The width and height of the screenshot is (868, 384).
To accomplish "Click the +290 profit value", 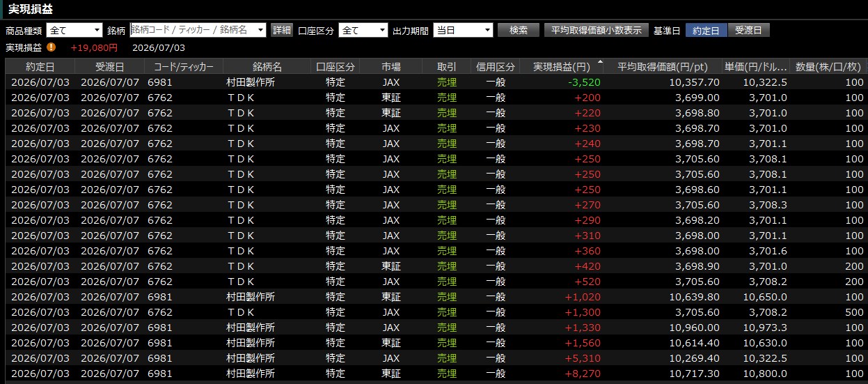I will [587, 220].
